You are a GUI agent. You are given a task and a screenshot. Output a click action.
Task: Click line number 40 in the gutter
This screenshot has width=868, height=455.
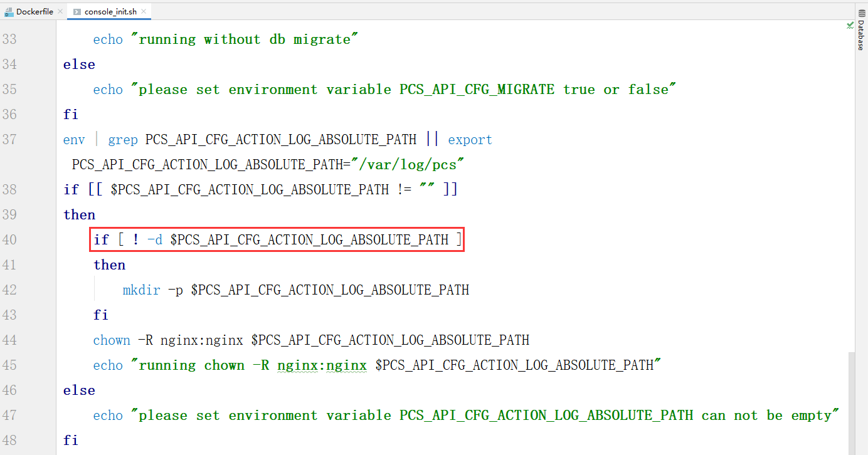pos(9,240)
